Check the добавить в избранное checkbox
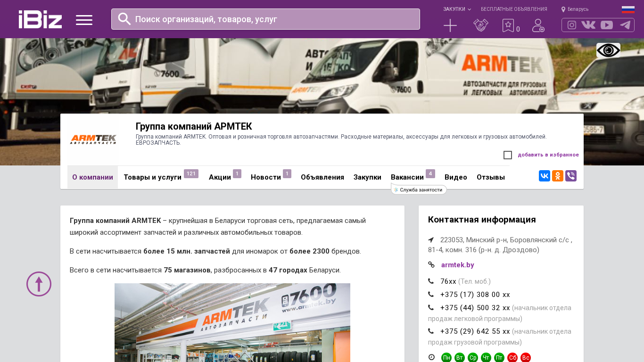Screen dimensions: 644x362 click(508, 155)
